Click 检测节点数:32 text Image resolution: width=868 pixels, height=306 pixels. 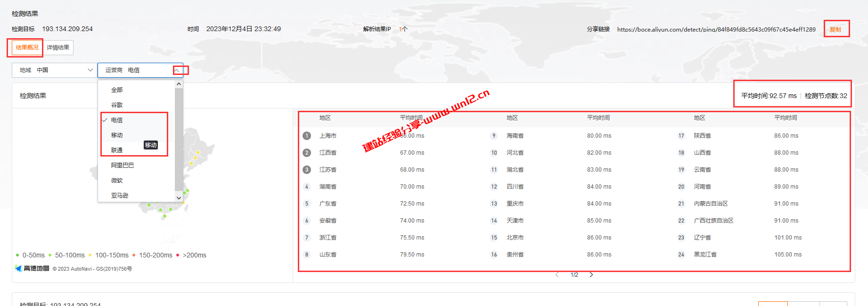(826, 96)
